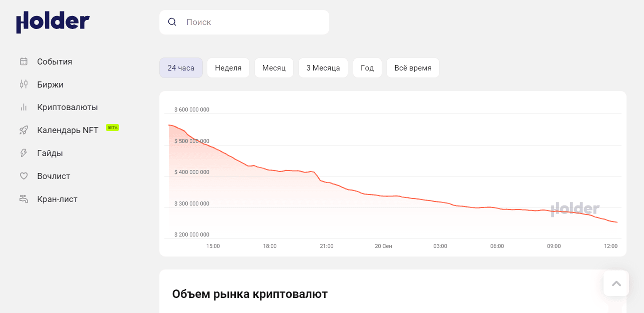Open the Кран-лист faucet icon
Screen dimensions: 644x313
point(23,198)
